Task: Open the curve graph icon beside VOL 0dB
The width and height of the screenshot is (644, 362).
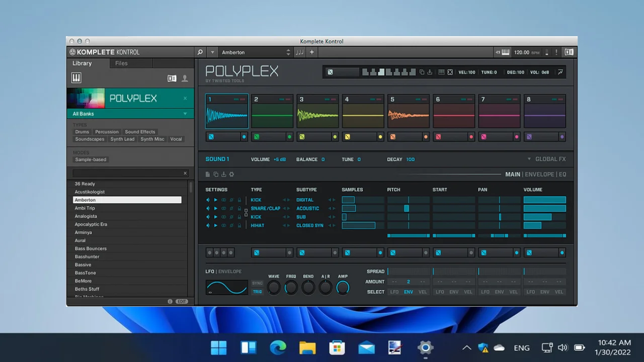Action: click(x=560, y=72)
